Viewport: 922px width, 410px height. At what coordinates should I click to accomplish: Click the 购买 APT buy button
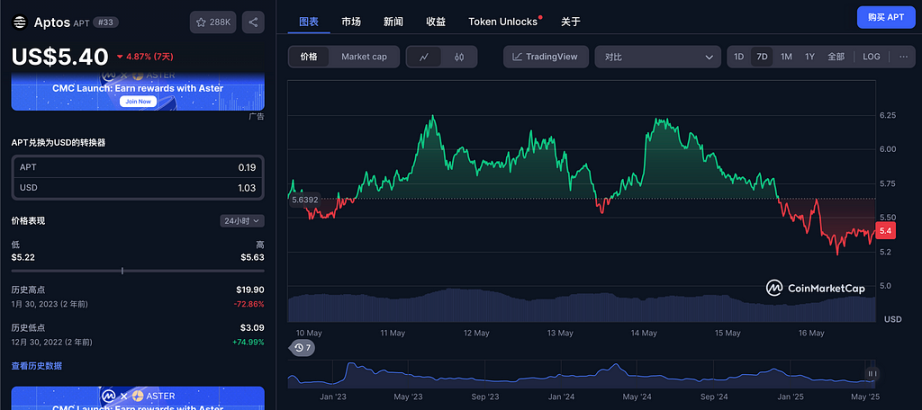pyautogui.click(x=886, y=17)
